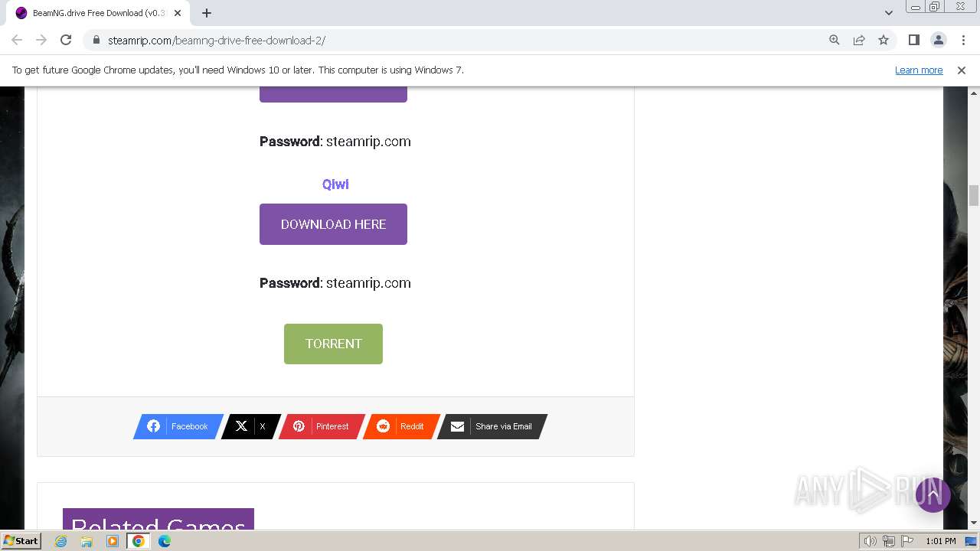Reload the page with the refresh icon
The height and width of the screenshot is (551, 980).
click(x=66, y=40)
